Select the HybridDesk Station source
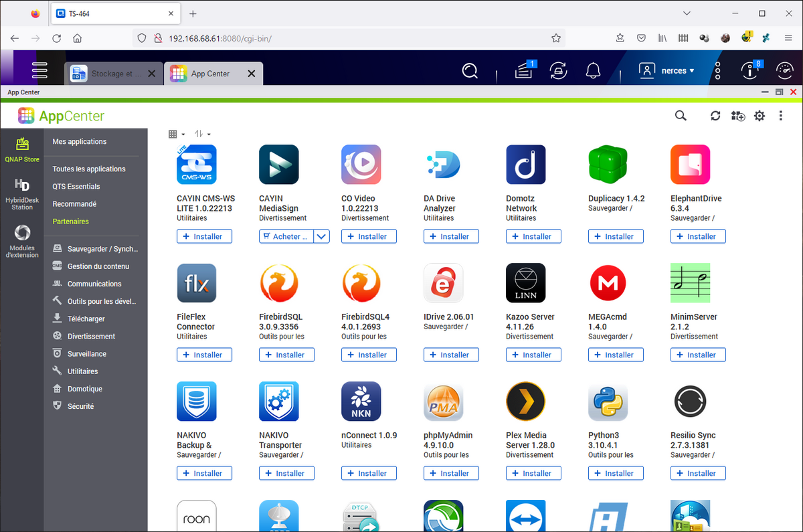This screenshot has width=803, height=532. point(22,195)
